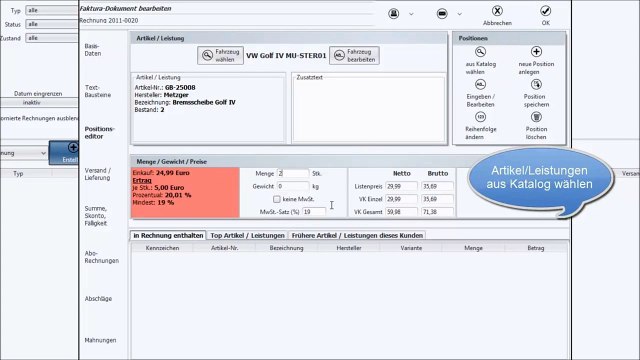The height and width of the screenshot is (360, 640).
Task: Click Eingeben / Bearbeiten icon
Action: pyautogui.click(x=480, y=84)
